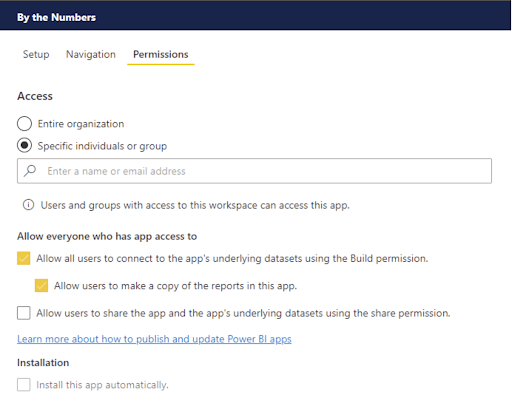Uncheck the Build permission datasets checkbox
The width and height of the screenshot is (512, 403).
click(x=24, y=258)
